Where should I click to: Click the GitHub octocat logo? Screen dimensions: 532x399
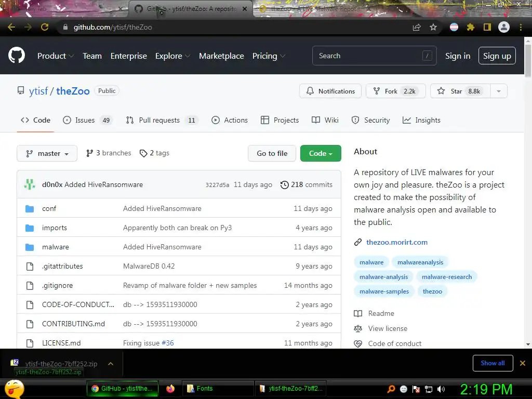point(17,55)
